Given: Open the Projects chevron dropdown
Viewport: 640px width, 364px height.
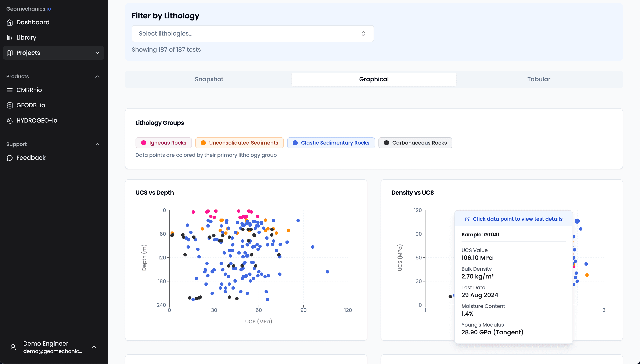Looking at the screenshot, I should click(97, 53).
